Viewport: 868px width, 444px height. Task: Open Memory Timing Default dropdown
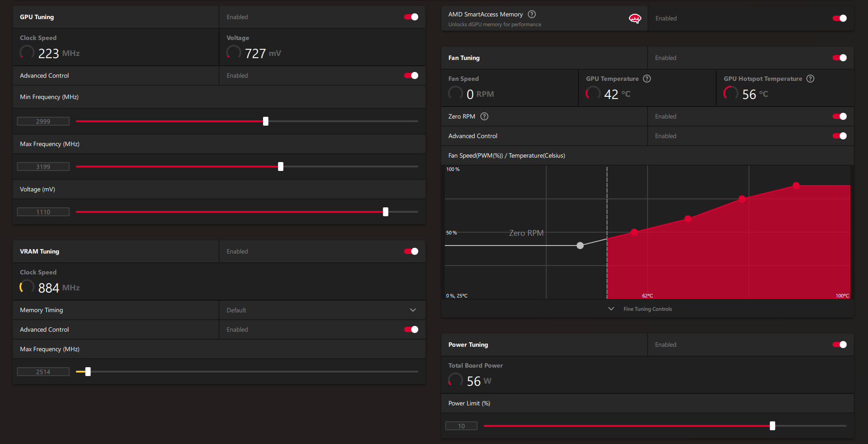click(322, 310)
